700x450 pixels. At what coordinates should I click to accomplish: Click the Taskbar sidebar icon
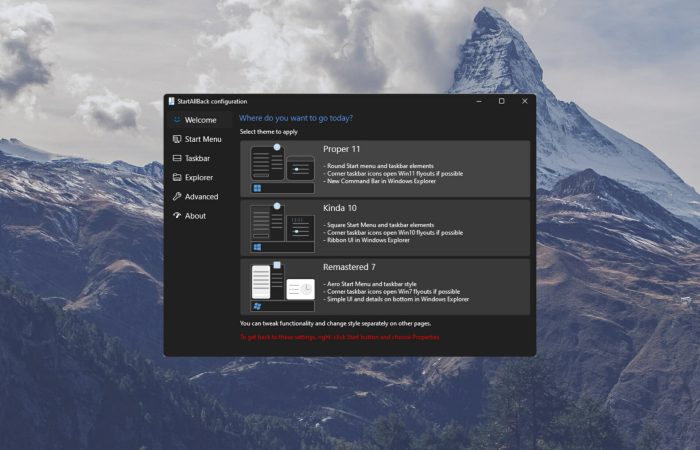177,158
